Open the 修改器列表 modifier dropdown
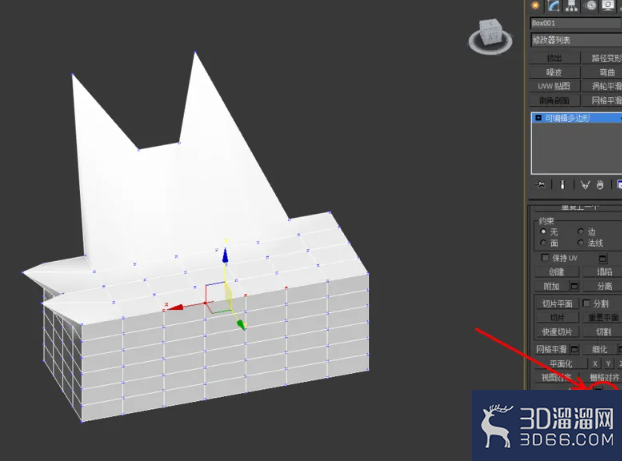This screenshot has width=622, height=461. [x=576, y=40]
